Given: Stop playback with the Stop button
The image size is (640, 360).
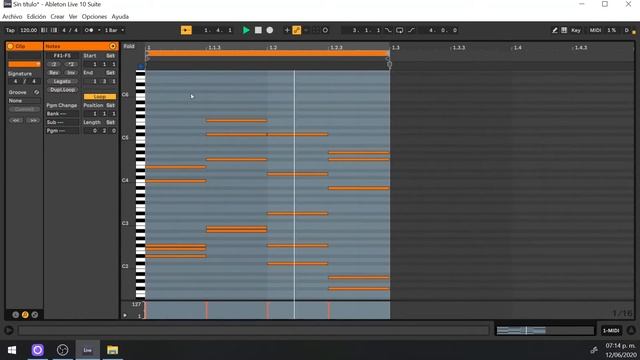Looking at the screenshot, I should point(258,30).
